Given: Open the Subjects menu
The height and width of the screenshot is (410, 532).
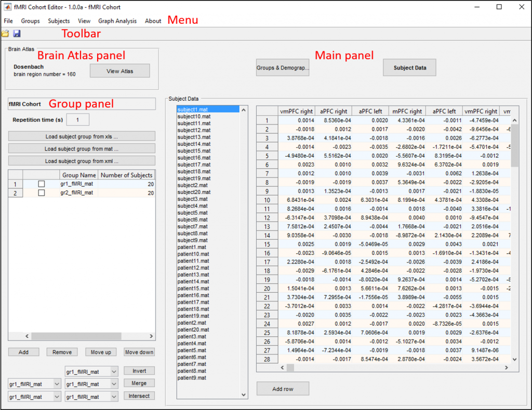Looking at the screenshot, I should 59,21.
